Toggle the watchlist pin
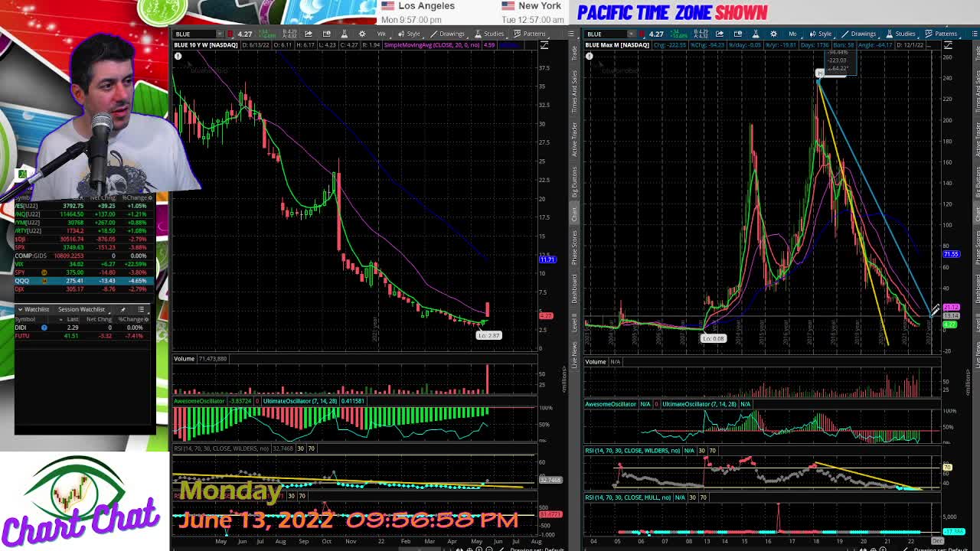Screen dimensions: 980x551 122,309
